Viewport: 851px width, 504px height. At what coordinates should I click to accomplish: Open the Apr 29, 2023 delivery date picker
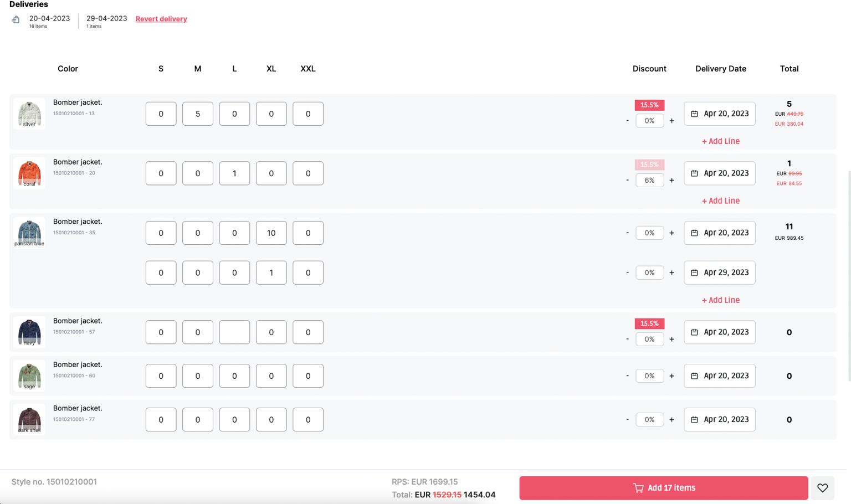point(719,272)
